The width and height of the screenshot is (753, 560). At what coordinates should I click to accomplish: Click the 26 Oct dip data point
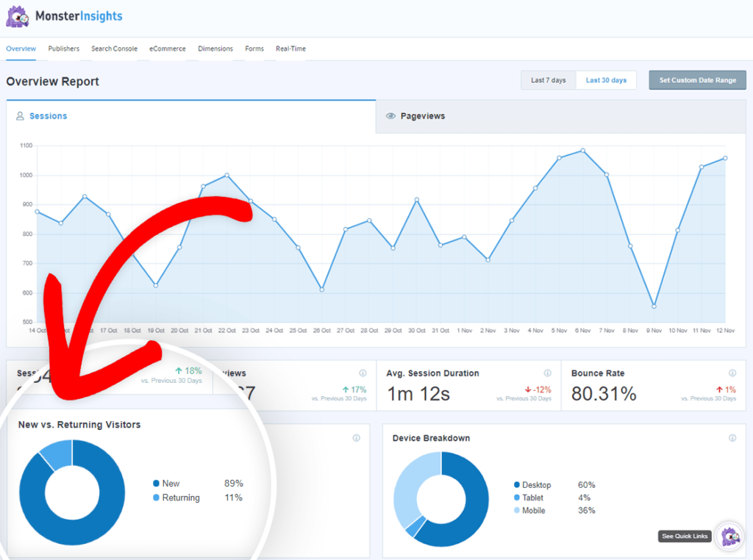[322, 290]
